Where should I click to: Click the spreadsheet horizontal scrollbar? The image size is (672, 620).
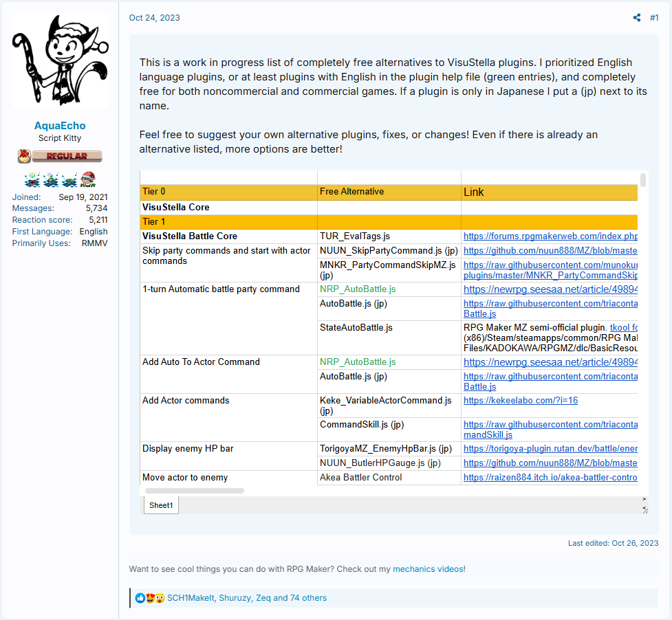click(x=195, y=491)
